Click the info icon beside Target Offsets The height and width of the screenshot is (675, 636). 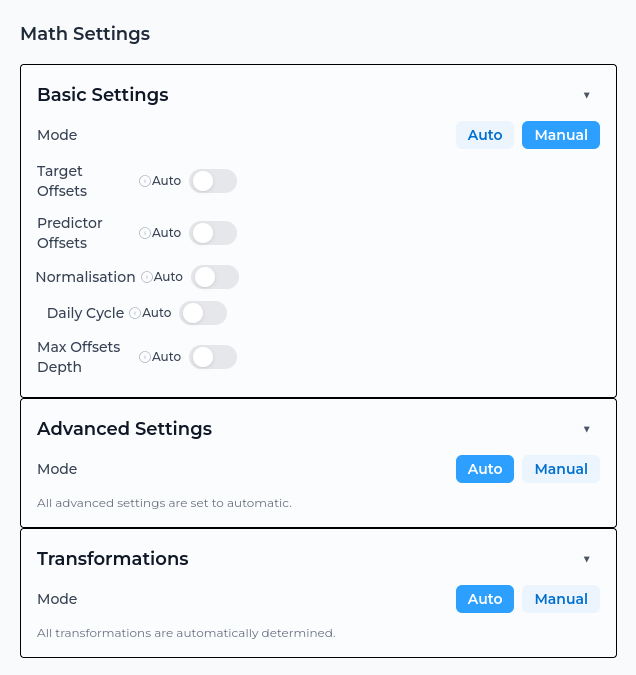tap(145, 181)
